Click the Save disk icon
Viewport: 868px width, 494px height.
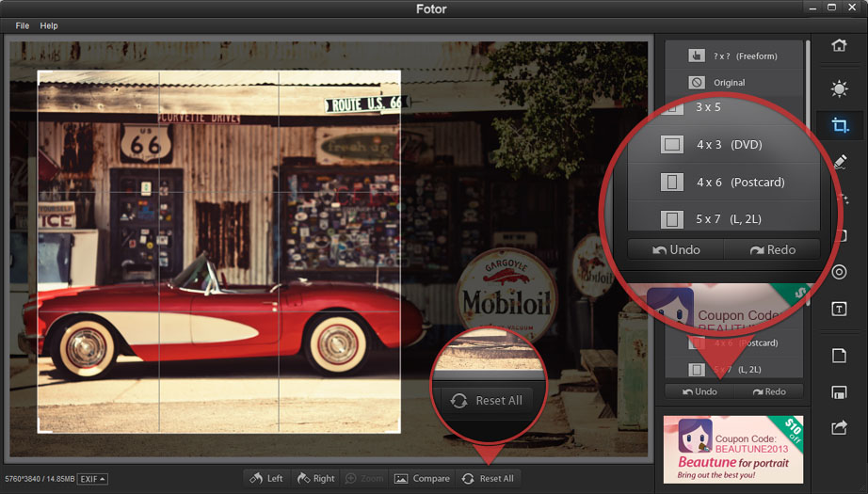coord(839,391)
